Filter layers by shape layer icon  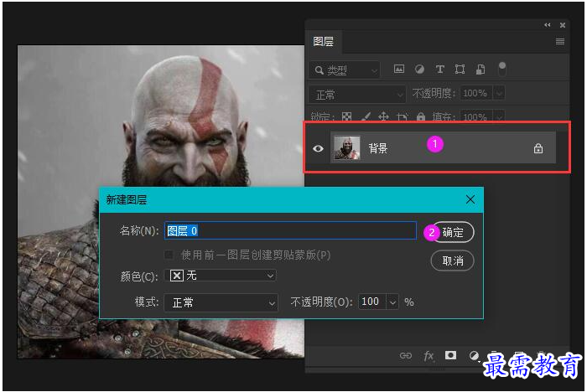(x=460, y=69)
